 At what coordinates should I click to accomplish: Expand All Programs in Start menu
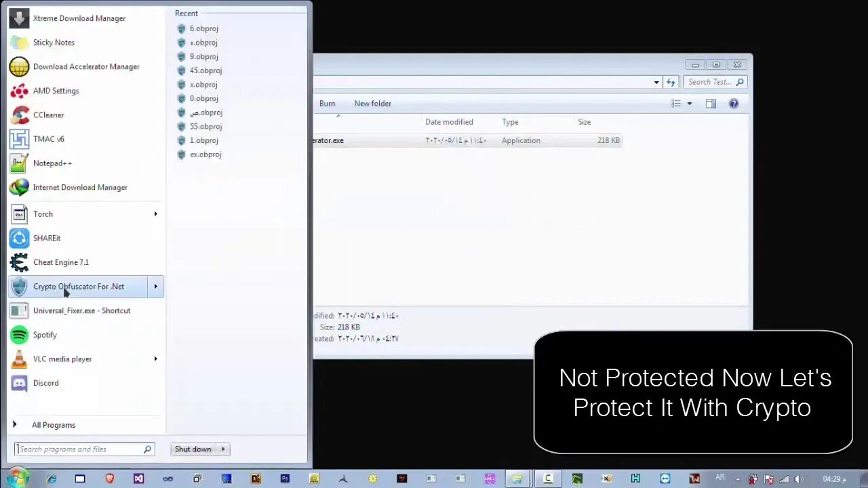53,425
